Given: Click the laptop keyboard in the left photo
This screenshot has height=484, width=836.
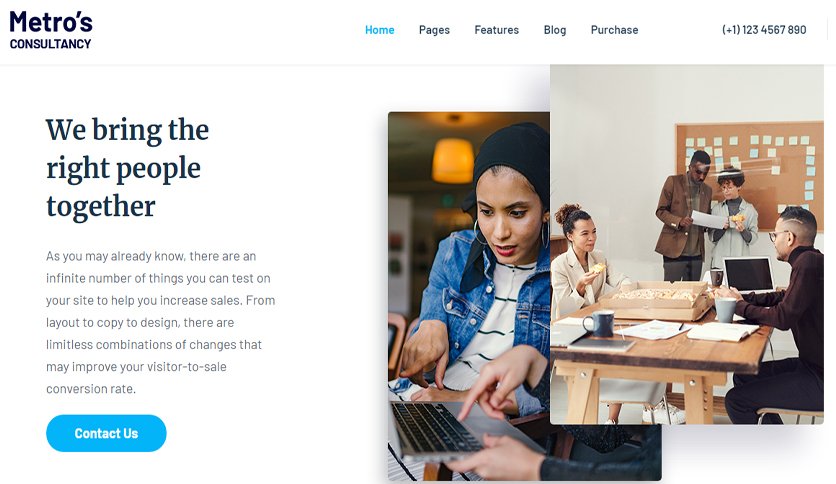Looking at the screenshot, I should 437,428.
